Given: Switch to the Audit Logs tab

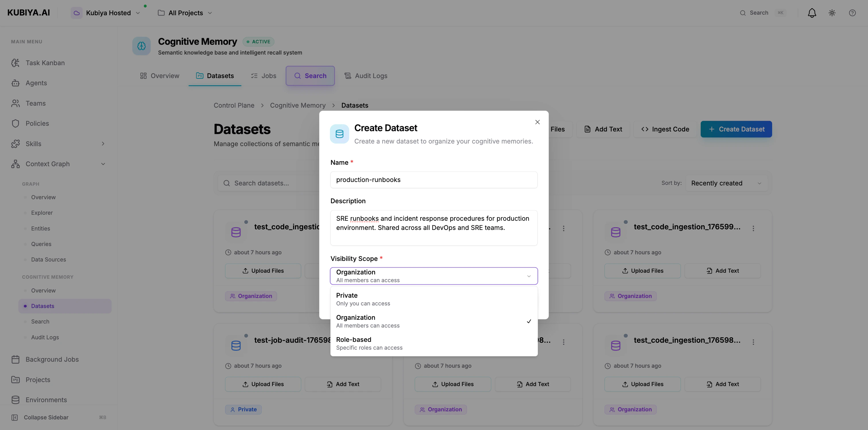Looking at the screenshot, I should pyautogui.click(x=366, y=75).
